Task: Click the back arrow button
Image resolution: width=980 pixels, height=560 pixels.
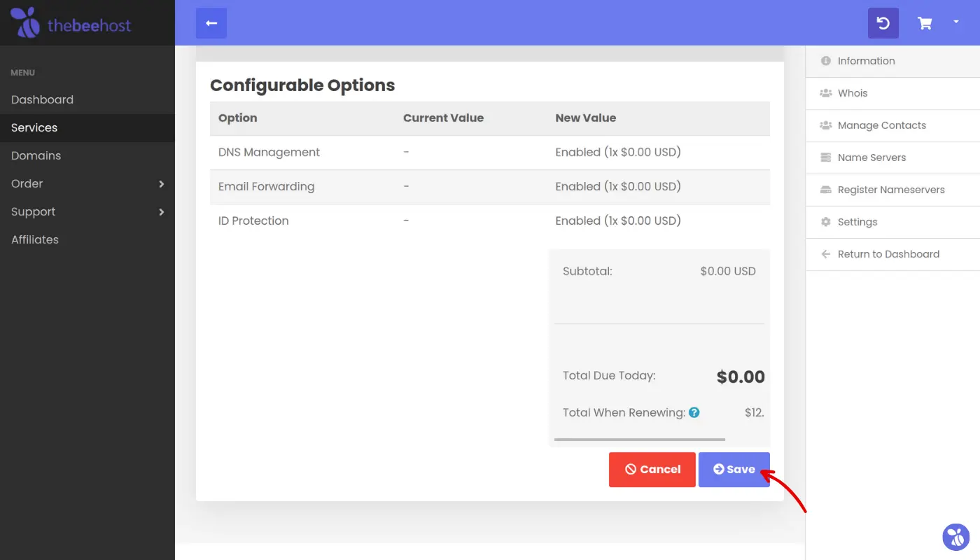Action: 211,23
